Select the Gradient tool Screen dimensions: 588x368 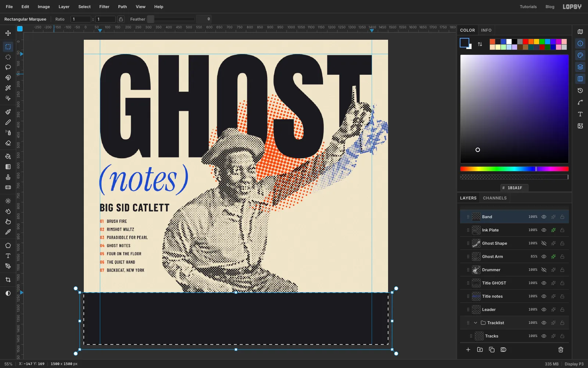point(8,167)
